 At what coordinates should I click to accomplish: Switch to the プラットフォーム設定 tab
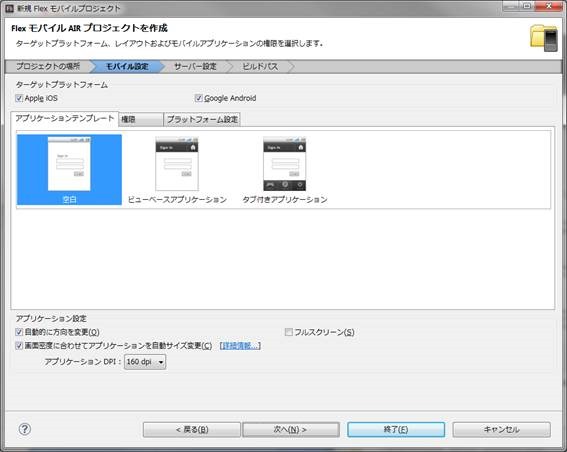(202, 119)
